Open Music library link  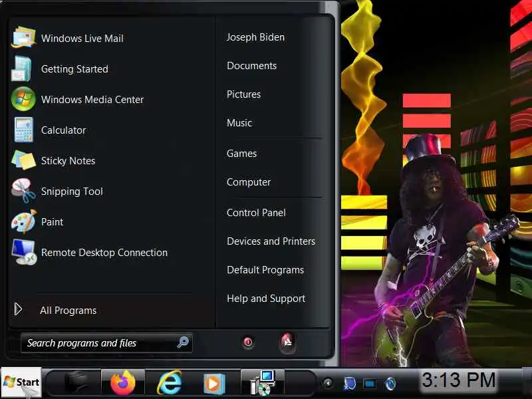click(x=239, y=122)
